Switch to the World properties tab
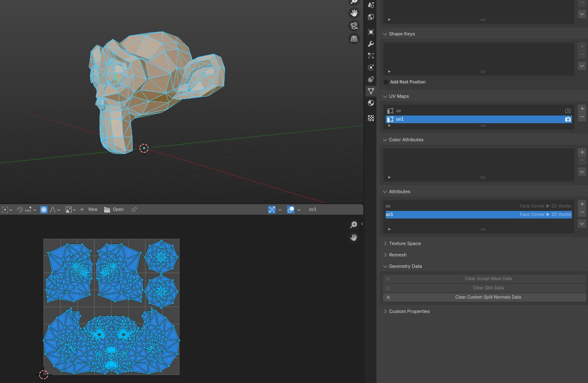 [x=371, y=17]
